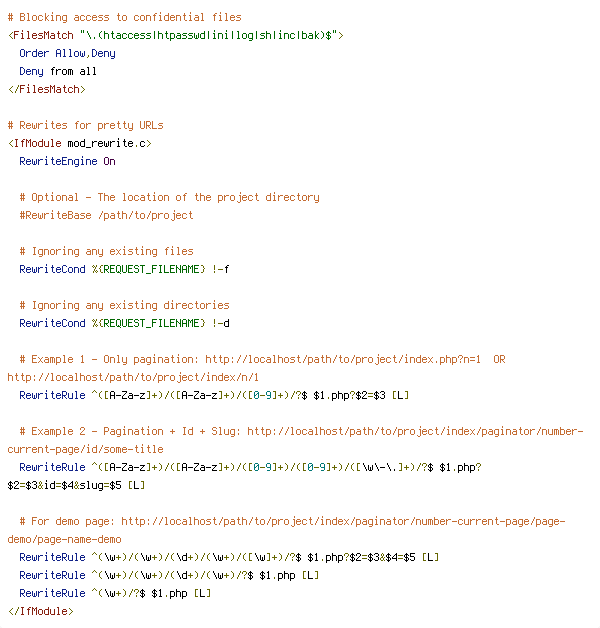Click the '$2=$3&id=$4&slug=$5 [L]' continuation line
The height and width of the screenshot is (628, 600).
tap(76, 485)
